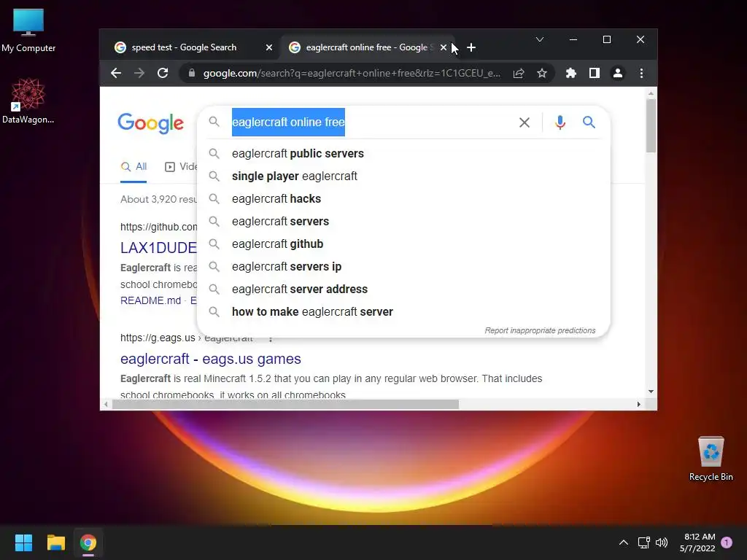
Task: Bookmark this tab with the star icon
Action: (x=542, y=73)
